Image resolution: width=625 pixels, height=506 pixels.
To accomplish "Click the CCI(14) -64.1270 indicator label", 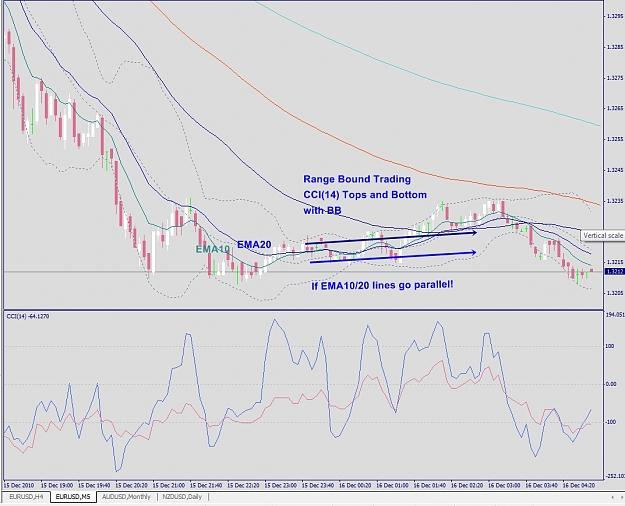I will point(28,316).
